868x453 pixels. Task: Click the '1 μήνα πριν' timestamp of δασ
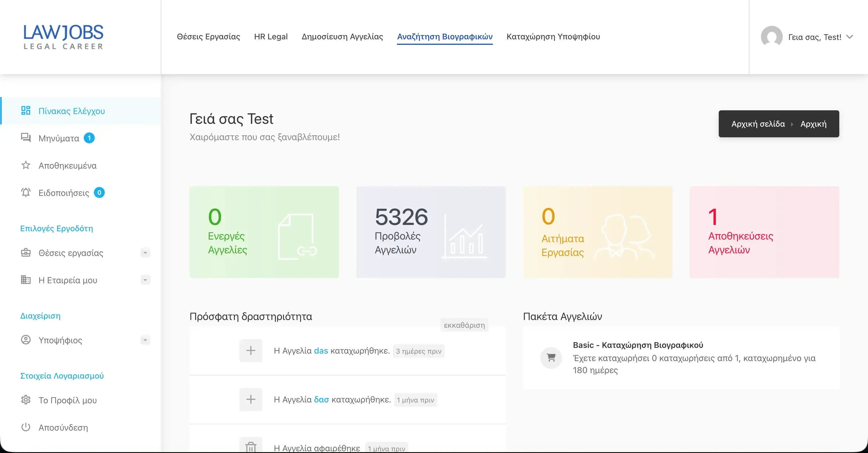(415, 400)
